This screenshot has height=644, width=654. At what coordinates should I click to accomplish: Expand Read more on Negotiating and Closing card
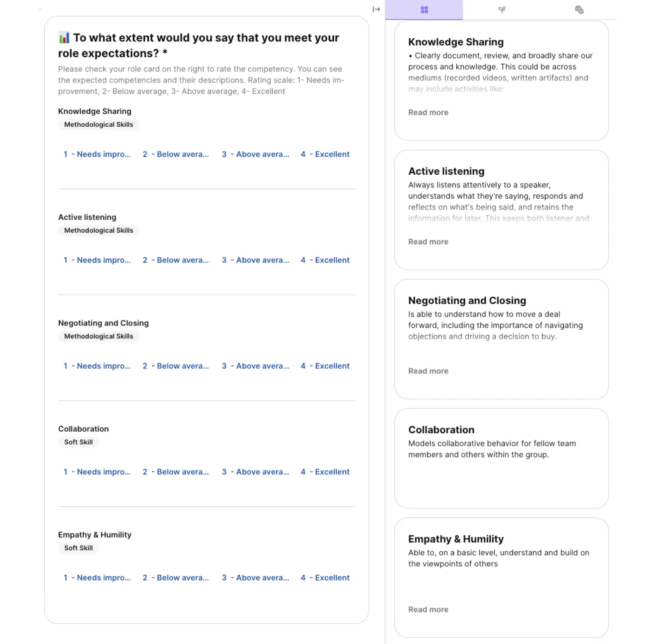[428, 371]
